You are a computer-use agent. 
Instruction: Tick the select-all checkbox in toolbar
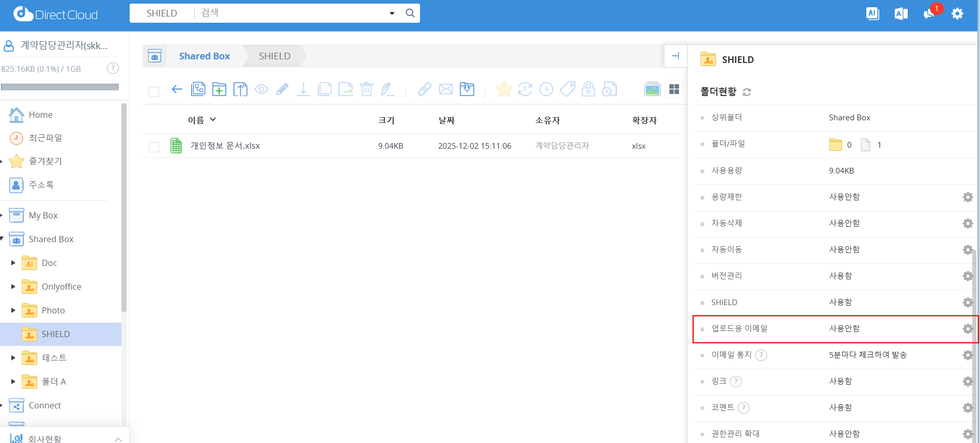click(x=154, y=92)
